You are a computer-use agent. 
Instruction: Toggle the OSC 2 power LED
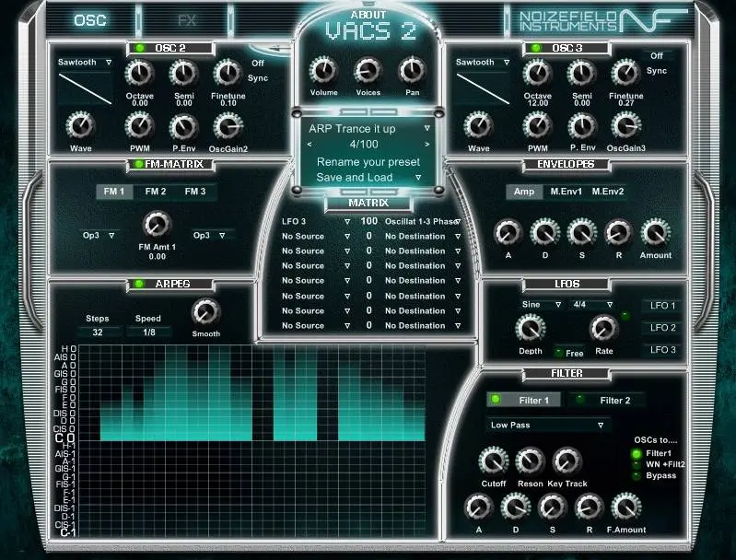tap(139, 48)
